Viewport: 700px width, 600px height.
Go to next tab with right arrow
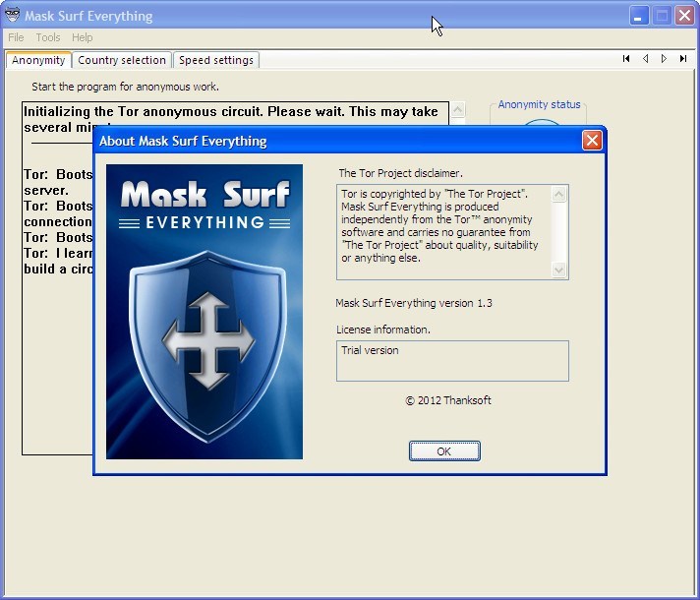pos(664,59)
